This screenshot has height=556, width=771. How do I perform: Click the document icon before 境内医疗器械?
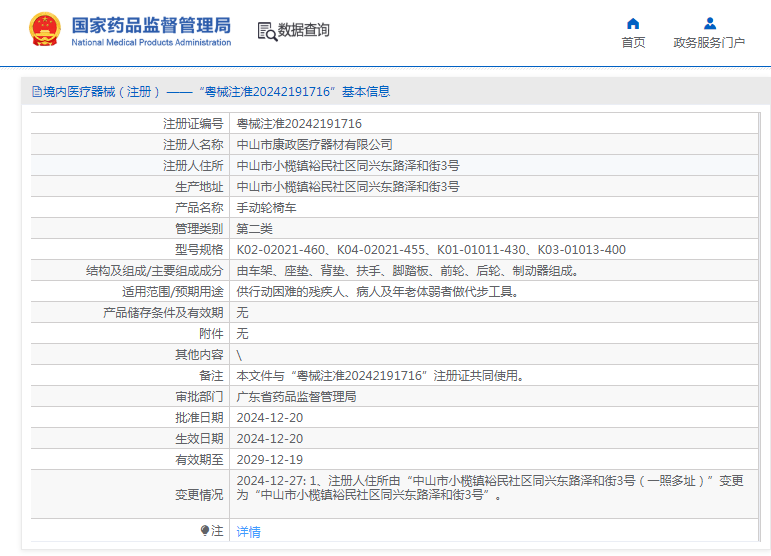click(36, 91)
